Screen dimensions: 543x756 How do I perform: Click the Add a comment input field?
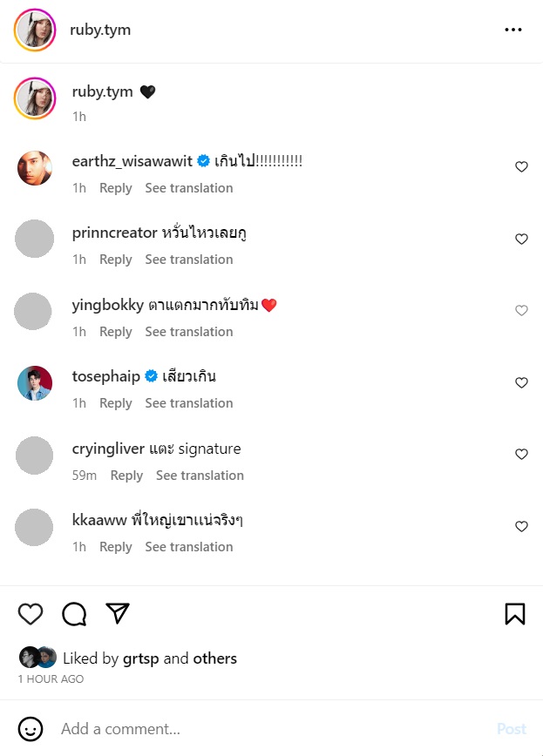pos(174,729)
